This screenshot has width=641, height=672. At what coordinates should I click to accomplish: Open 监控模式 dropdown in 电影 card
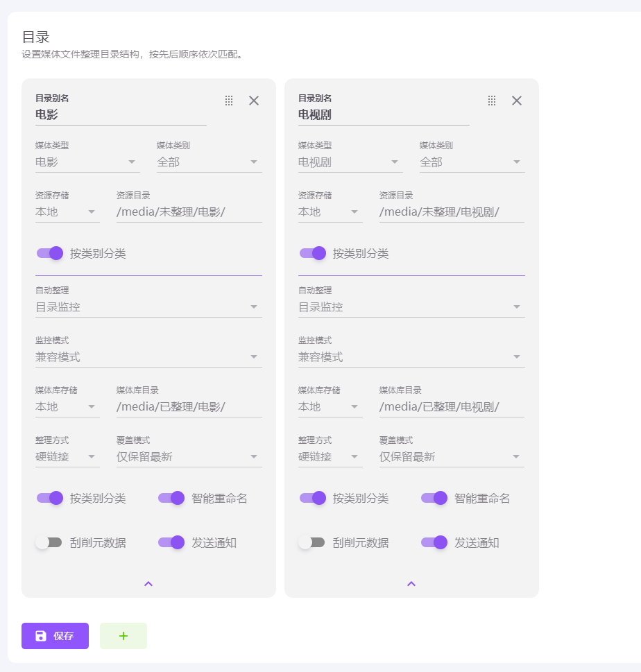(x=148, y=357)
